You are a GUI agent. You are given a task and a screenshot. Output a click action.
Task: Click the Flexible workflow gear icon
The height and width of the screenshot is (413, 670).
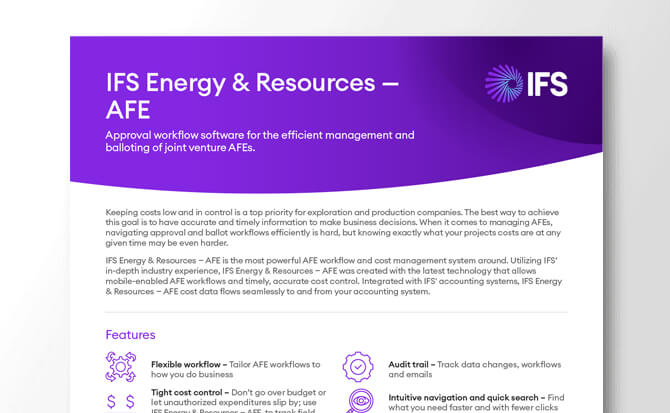[118, 366]
